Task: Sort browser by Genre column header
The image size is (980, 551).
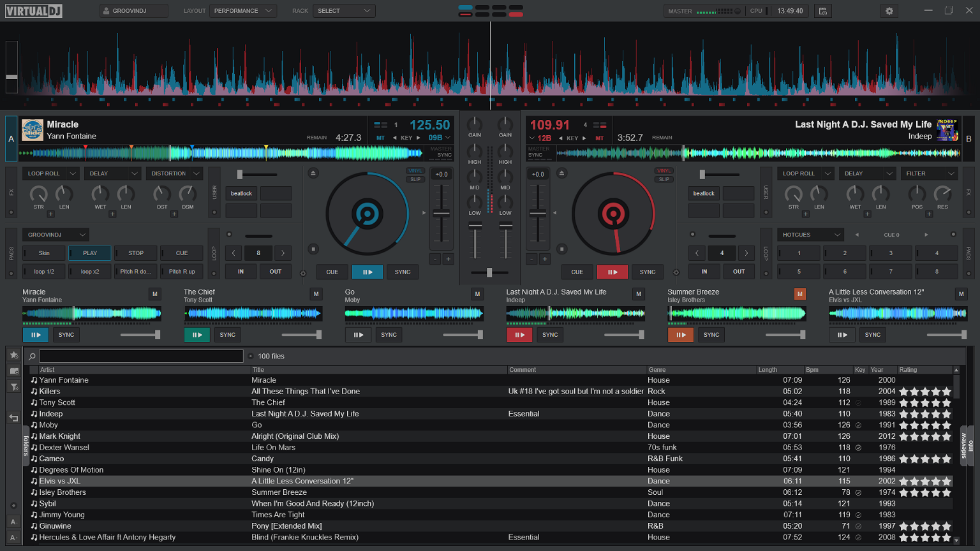Action: pyautogui.click(x=701, y=370)
